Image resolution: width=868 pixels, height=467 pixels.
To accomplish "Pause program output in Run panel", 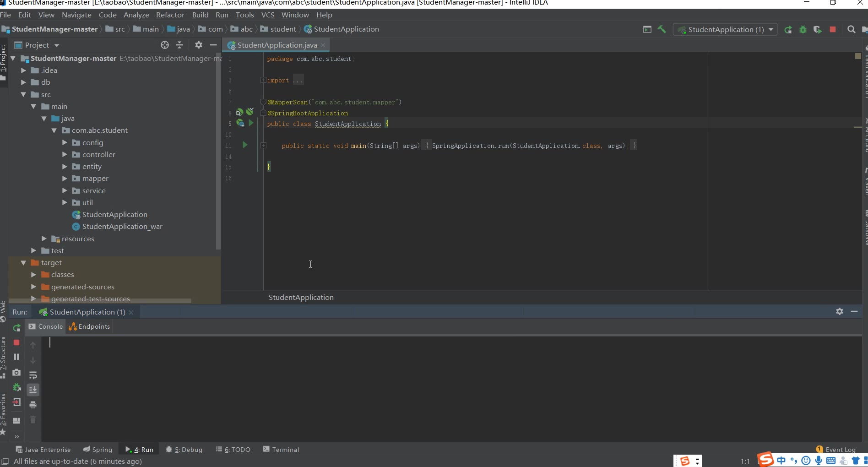I will 16,357.
